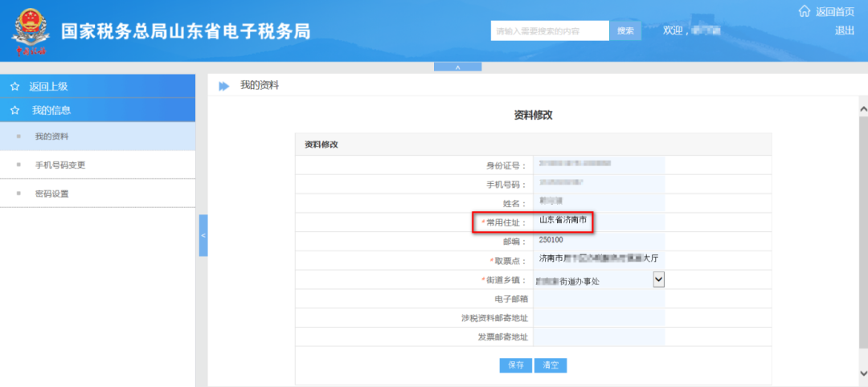
Task: Click the 常用住址 input field
Action: [599, 222]
